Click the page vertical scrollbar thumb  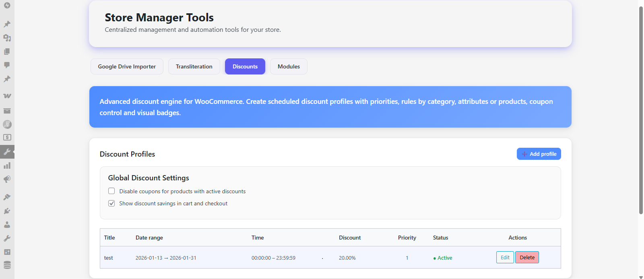[x=641, y=110]
